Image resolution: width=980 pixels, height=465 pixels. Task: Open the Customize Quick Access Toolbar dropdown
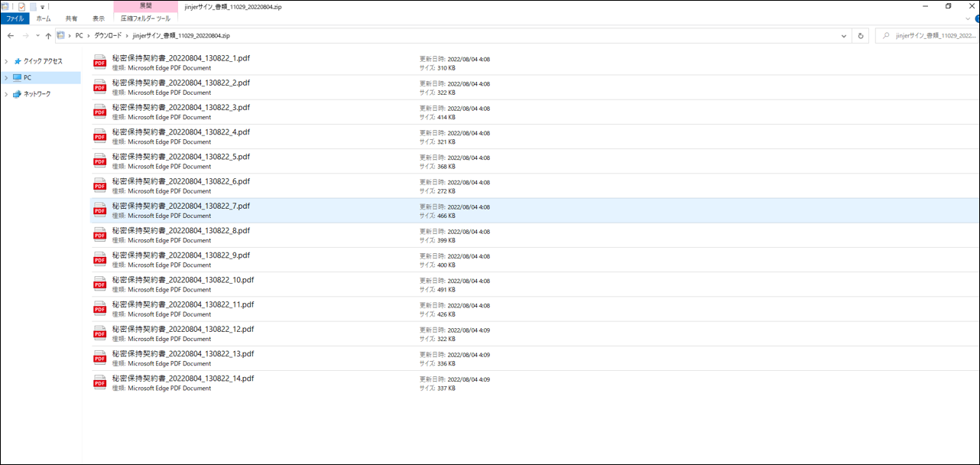coord(43,7)
